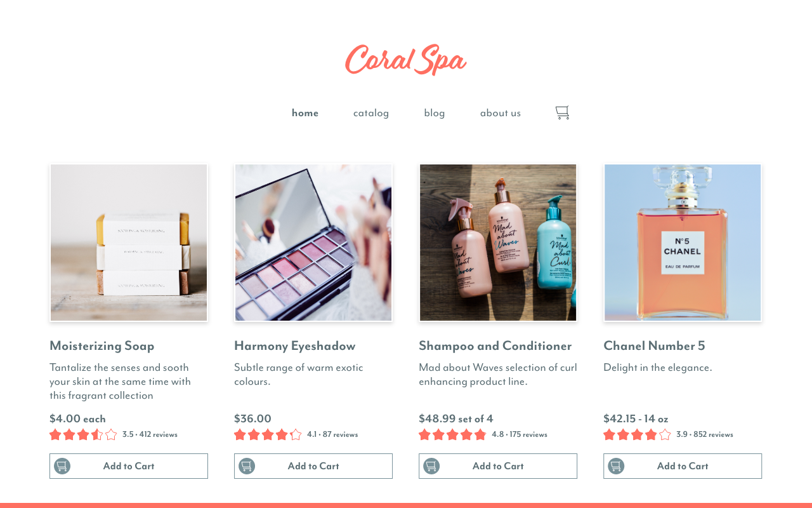Add Shampoo and Conditioner to cart
The width and height of the screenshot is (812, 508).
pos(498,466)
